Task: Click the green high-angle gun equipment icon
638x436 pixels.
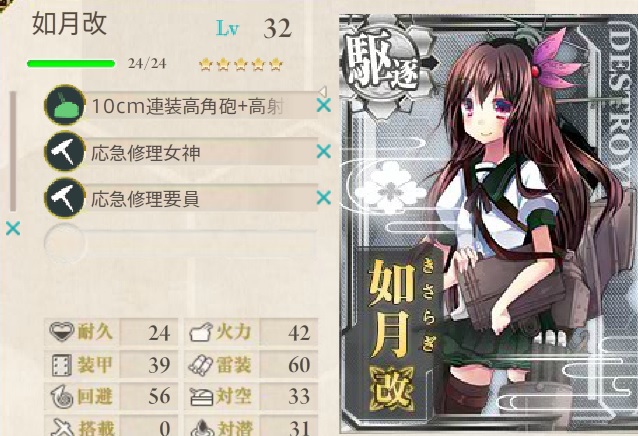Action: [x=65, y=105]
